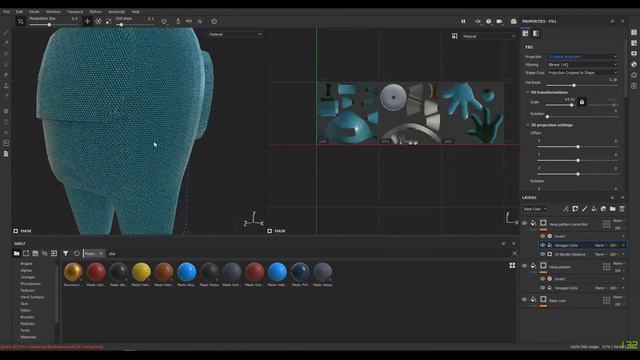Toggle visibility of lower Hexagon Dots effect
Screen dimensions: 640x360
(542, 288)
